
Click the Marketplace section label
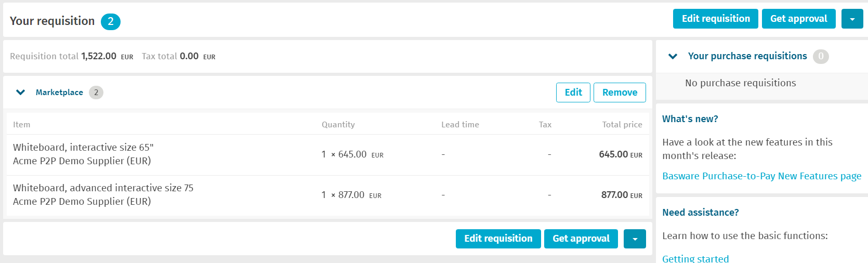tap(59, 93)
